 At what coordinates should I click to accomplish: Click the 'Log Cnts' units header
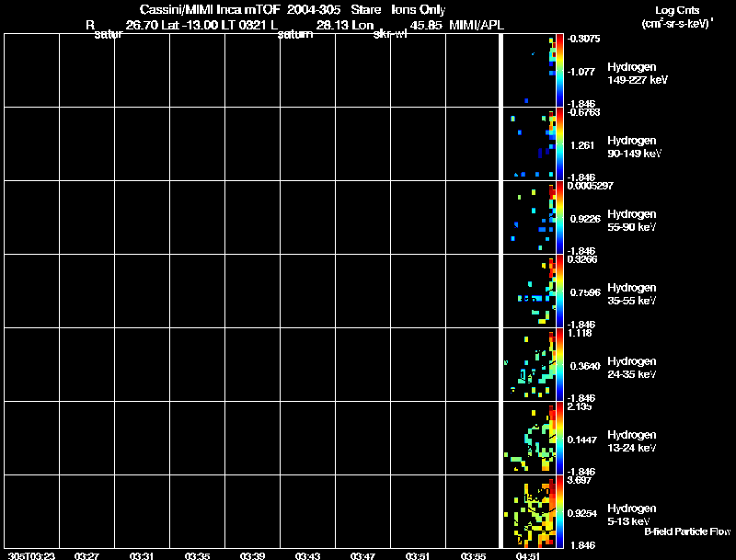[677, 10]
